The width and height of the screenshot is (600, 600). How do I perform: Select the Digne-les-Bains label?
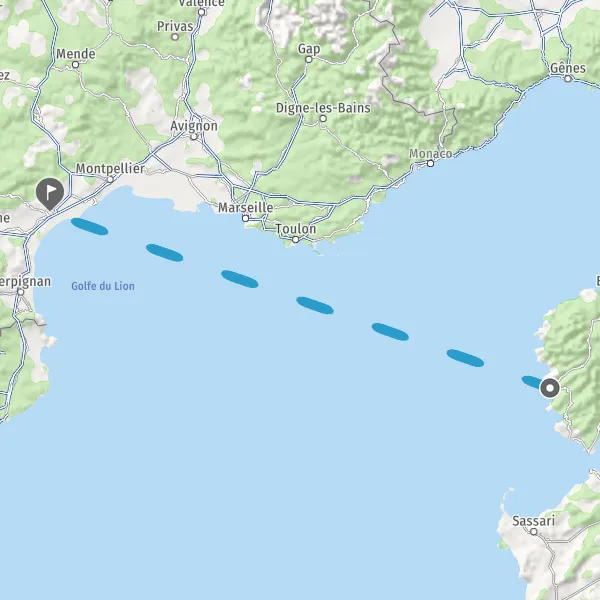(x=323, y=108)
